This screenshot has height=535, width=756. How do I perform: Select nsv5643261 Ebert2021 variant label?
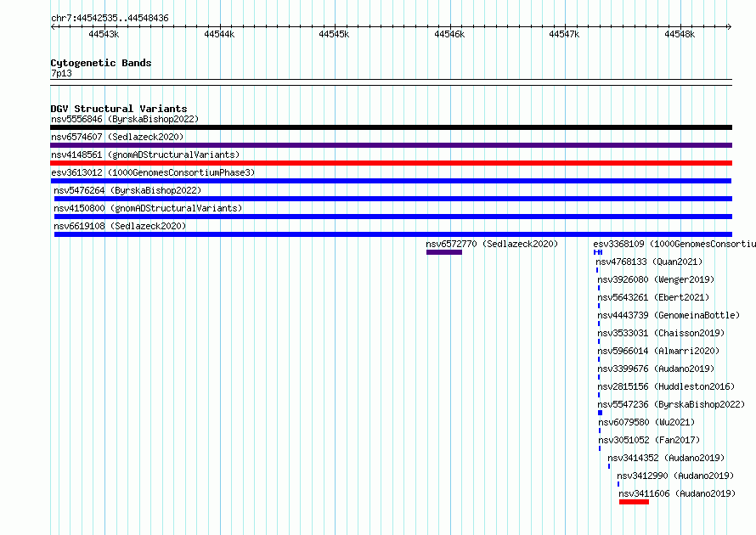tap(653, 297)
